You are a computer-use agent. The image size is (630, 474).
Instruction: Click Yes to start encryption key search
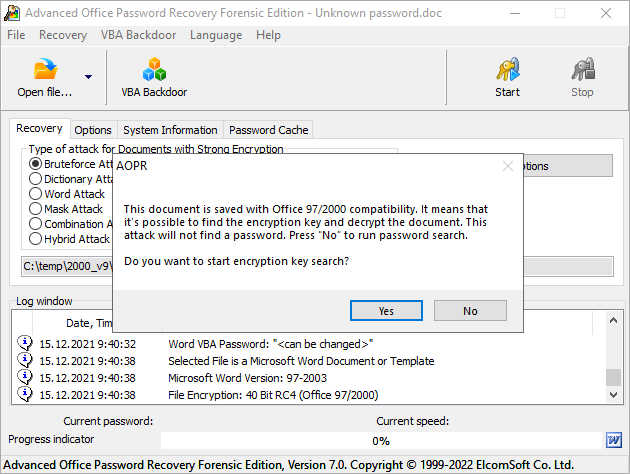(x=386, y=311)
